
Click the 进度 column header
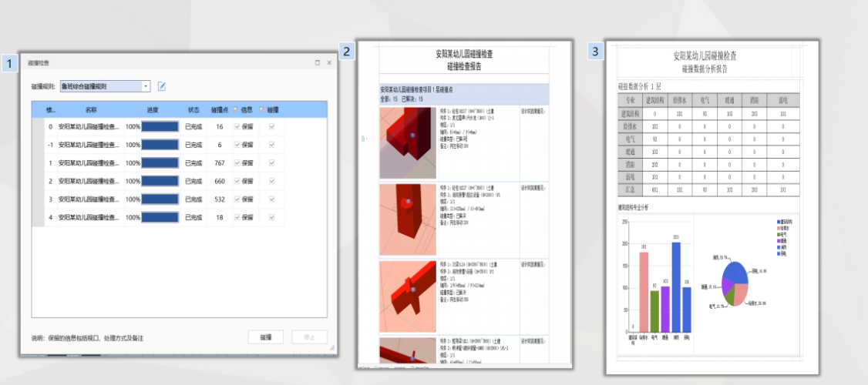coord(153,110)
